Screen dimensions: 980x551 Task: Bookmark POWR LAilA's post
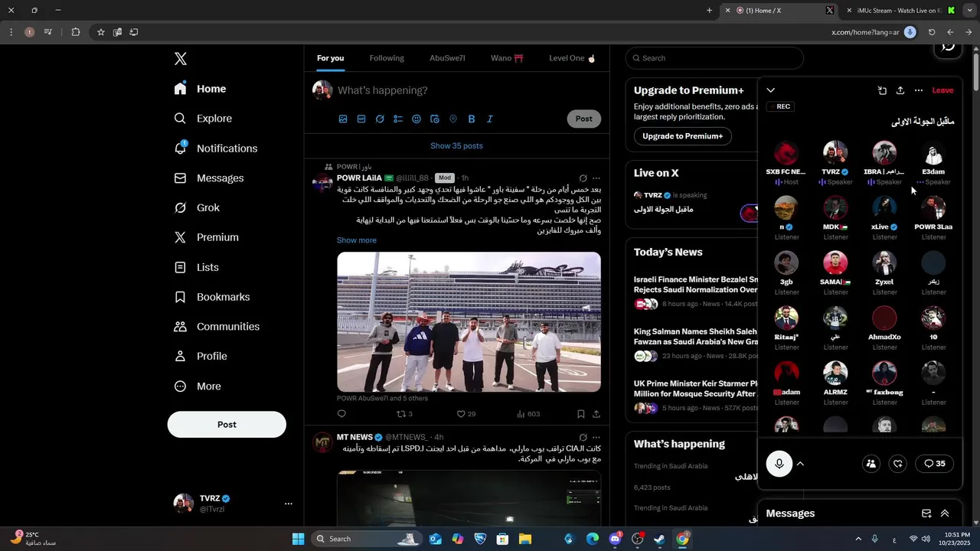(581, 414)
